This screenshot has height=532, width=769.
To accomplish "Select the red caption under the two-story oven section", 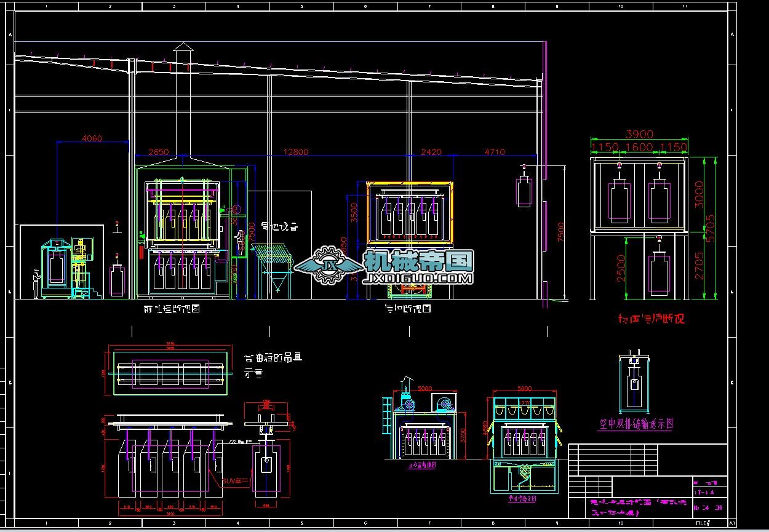I will [651, 319].
